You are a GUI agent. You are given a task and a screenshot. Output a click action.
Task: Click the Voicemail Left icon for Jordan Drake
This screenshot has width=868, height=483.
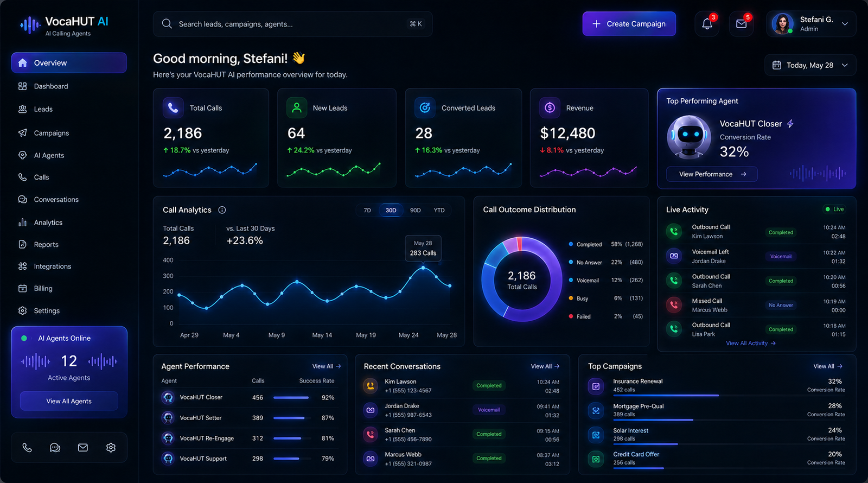pos(674,256)
